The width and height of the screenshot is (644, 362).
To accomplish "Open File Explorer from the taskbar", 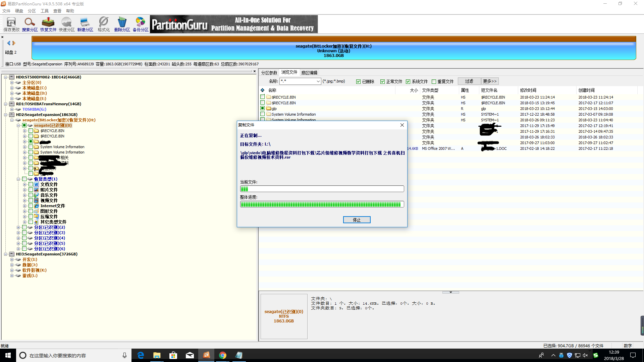I will (157, 355).
